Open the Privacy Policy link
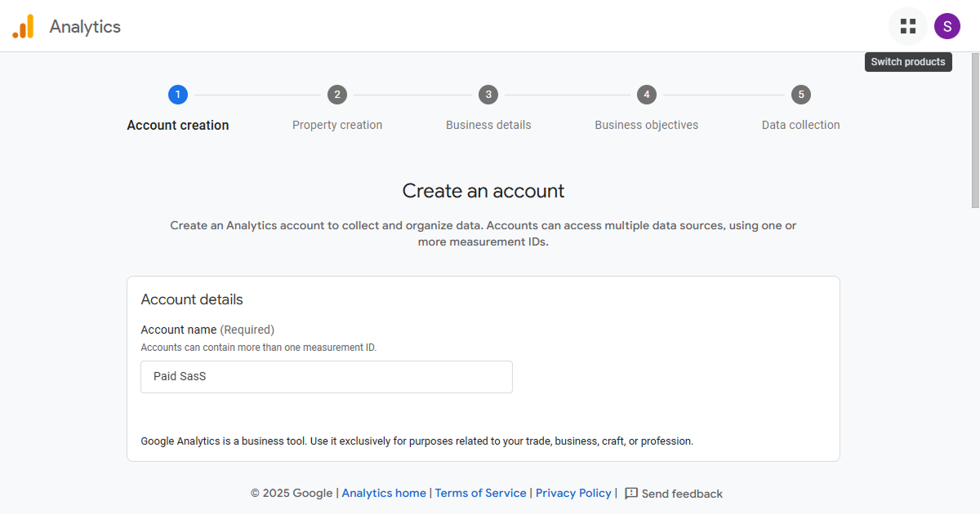Screen dimensions: 980x514 click(x=573, y=493)
